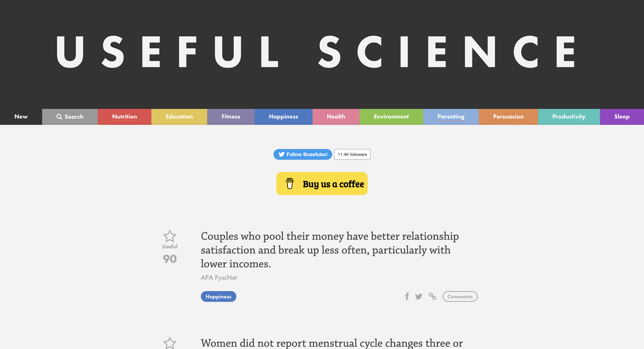644x349 pixels.
Task: View the 11.4K followers count
Action: point(352,154)
